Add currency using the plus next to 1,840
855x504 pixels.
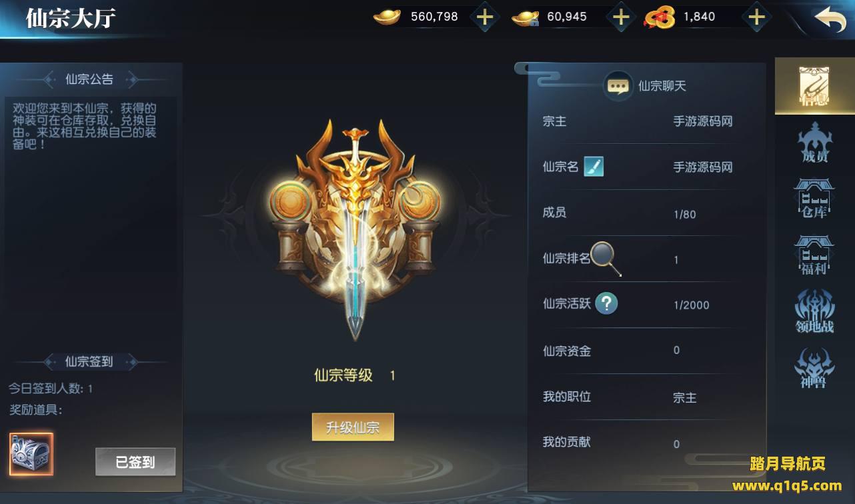[x=756, y=17]
